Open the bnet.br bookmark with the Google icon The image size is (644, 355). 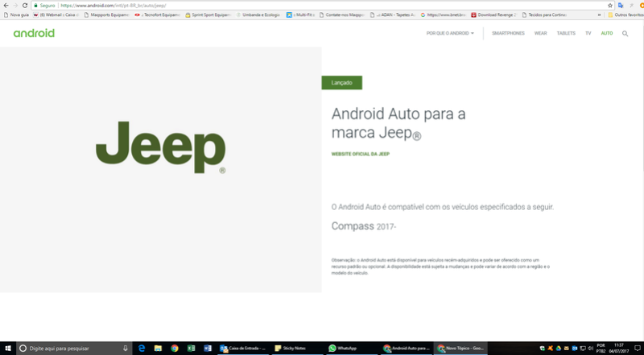pos(443,14)
